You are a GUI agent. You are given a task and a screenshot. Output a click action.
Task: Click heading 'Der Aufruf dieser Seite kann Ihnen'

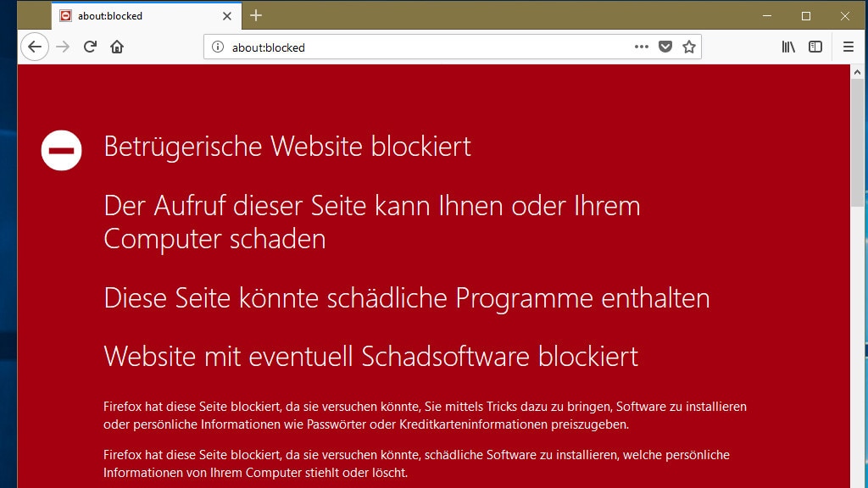pyautogui.click(x=372, y=222)
